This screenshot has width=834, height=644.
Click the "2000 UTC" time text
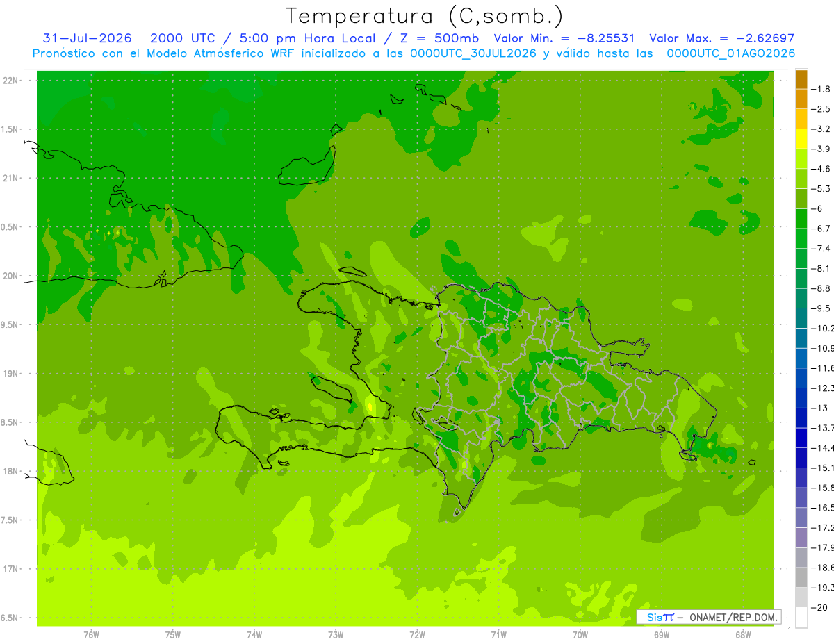pos(182,39)
